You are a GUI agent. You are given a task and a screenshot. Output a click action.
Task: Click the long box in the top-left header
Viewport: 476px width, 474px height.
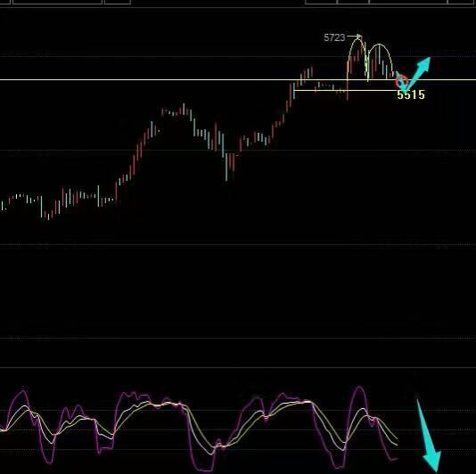point(57,2)
